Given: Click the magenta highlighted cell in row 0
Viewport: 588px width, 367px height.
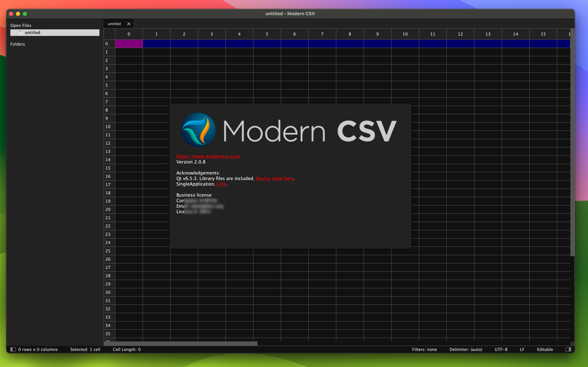Looking at the screenshot, I should click(129, 44).
